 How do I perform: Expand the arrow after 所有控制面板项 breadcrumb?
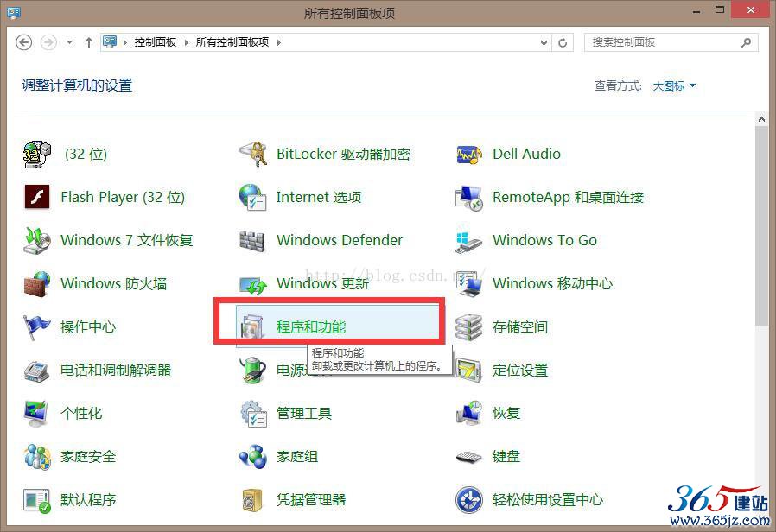[x=279, y=43]
